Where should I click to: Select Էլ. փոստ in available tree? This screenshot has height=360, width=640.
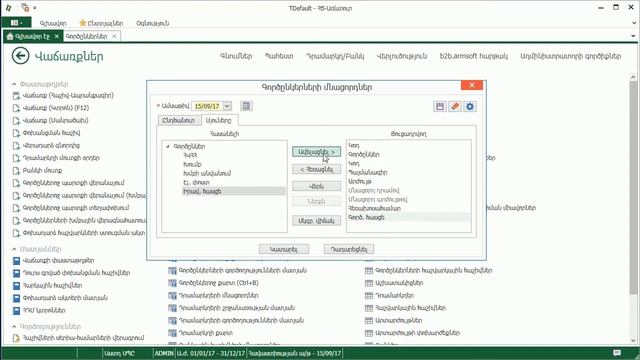[196, 182]
